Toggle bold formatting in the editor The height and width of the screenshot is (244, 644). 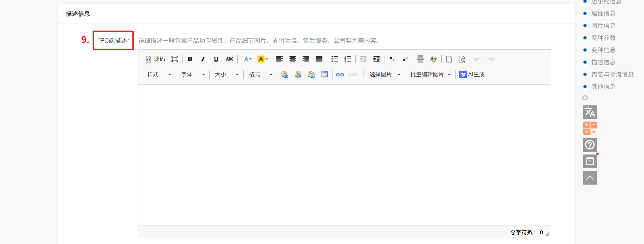[x=190, y=59]
